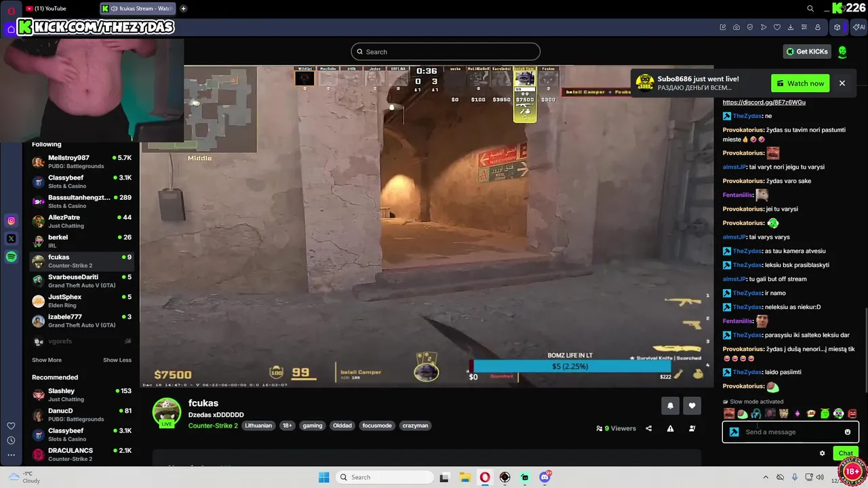
Task: Open berkel IRL channel in Following
Action: tap(81, 241)
